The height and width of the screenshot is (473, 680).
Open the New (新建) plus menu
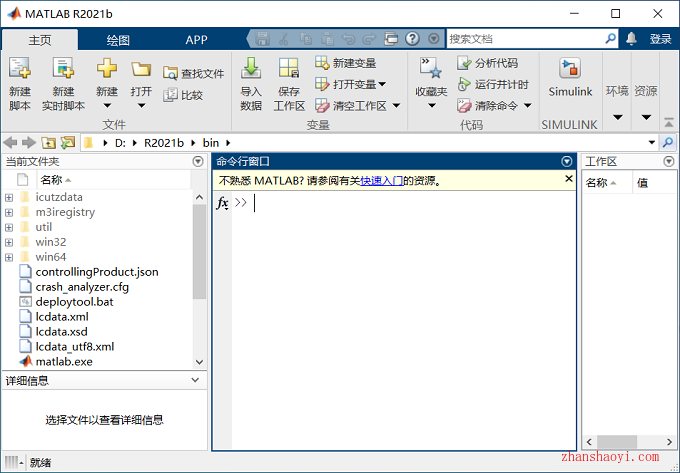coord(107,83)
